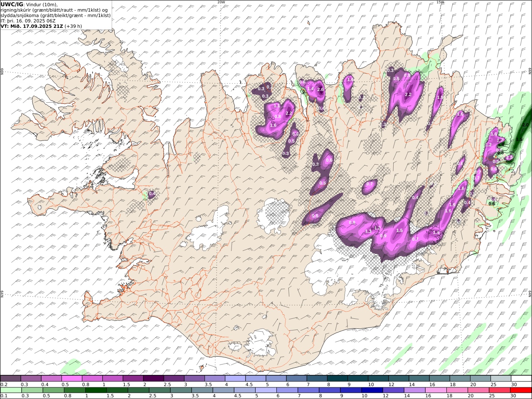Click the 25 label in top legend row
This screenshot has width=532, height=399.
pyautogui.click(x=493, y=384)
